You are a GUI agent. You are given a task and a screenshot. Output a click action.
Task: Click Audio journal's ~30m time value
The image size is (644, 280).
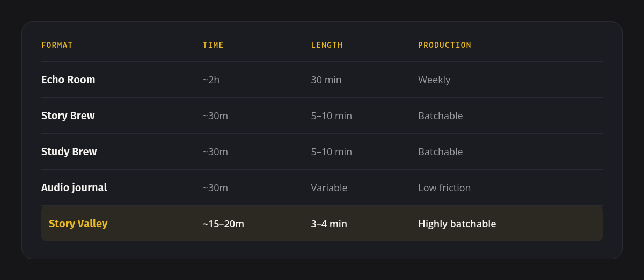coord(215,188)
